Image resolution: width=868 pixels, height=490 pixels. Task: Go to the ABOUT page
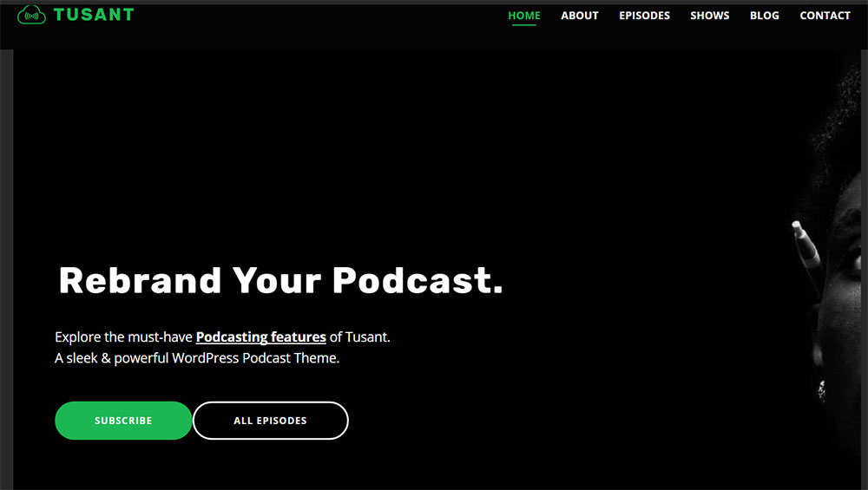(x=580, y=16)
